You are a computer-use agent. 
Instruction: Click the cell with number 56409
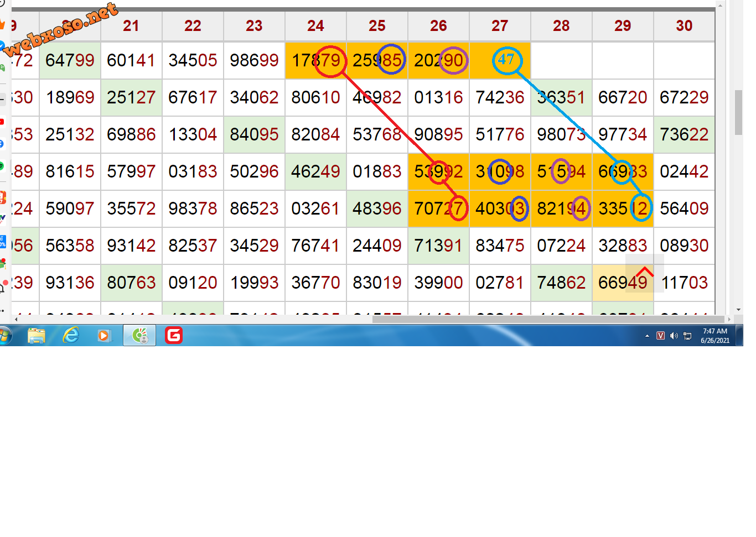click(x=684, y=208)
